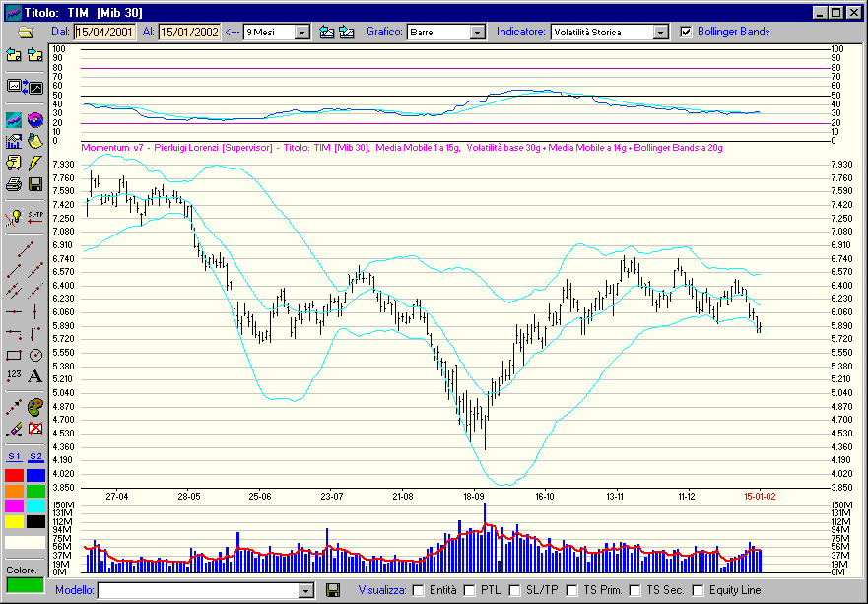Viewport: 868px width, 604px height.
Task: Pick the orange color swatch
Action: 15,491
